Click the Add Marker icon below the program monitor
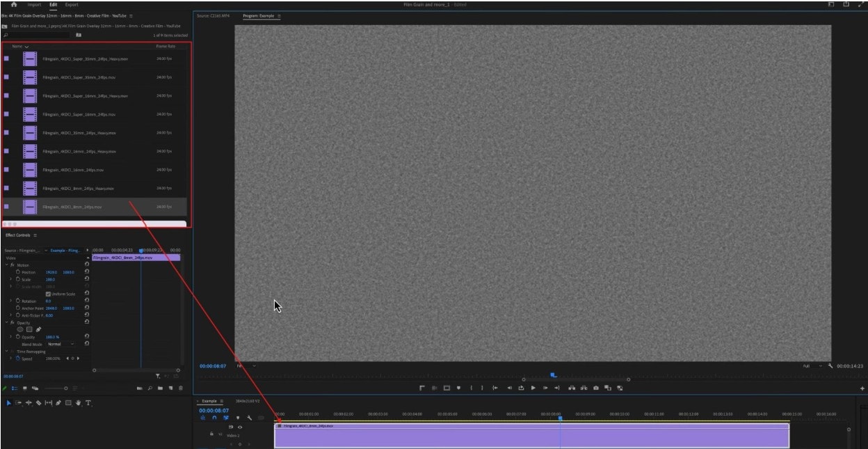Viewport: 868px width, 449px height. click(459, 388)
